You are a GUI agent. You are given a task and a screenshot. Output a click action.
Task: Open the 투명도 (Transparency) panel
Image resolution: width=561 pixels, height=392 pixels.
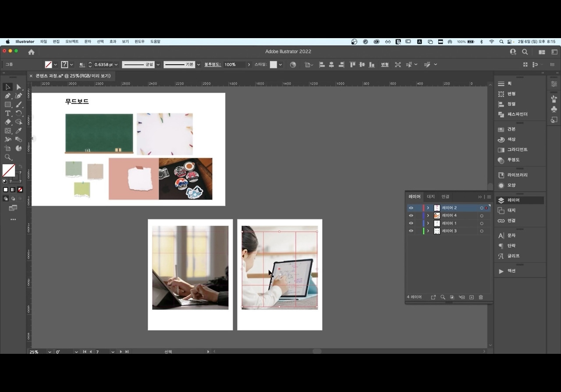pos(513,160)
